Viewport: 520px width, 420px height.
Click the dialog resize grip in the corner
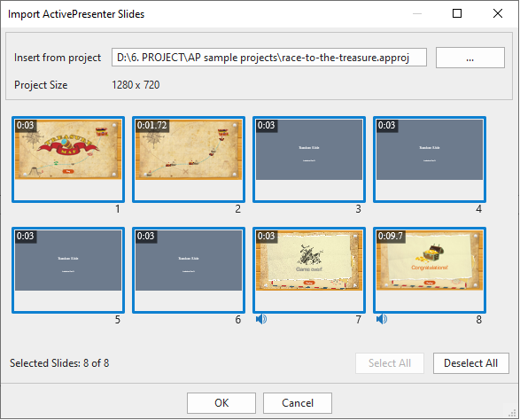(513, 413)
